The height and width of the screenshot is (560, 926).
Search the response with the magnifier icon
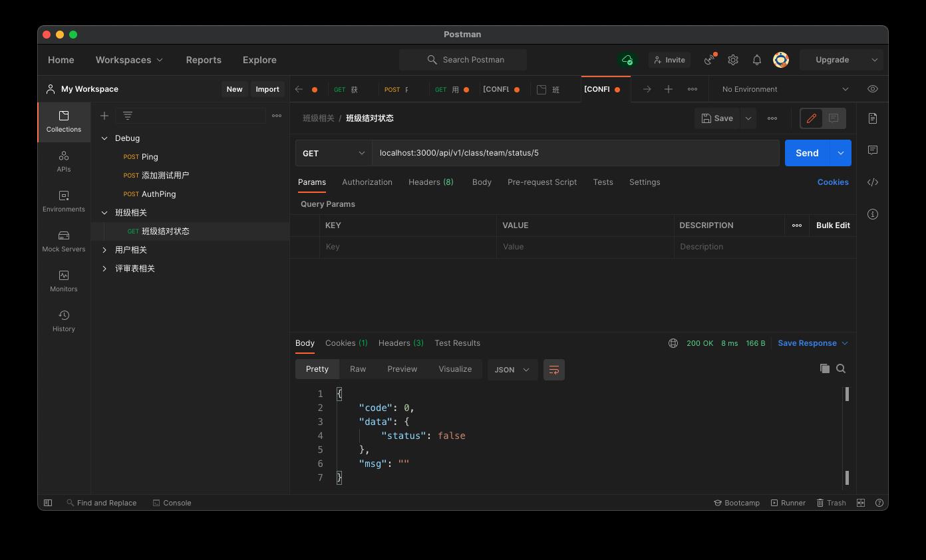841,368
